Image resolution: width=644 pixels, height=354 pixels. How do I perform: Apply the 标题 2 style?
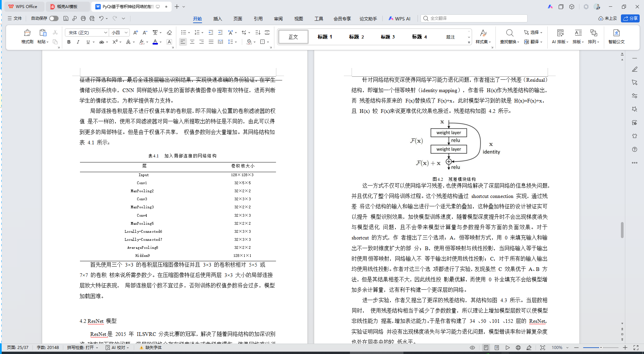[356, 37]
